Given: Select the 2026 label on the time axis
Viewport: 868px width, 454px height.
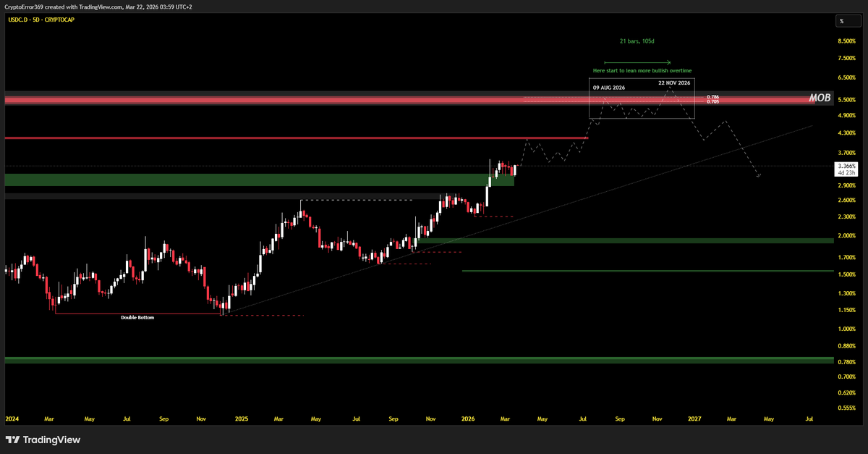Looking at the screenshot, I should click(x=468, y=419).
